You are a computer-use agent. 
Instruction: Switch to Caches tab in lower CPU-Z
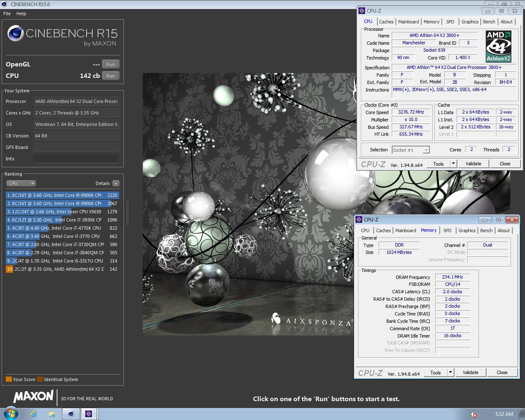click(x=383, y=231)
